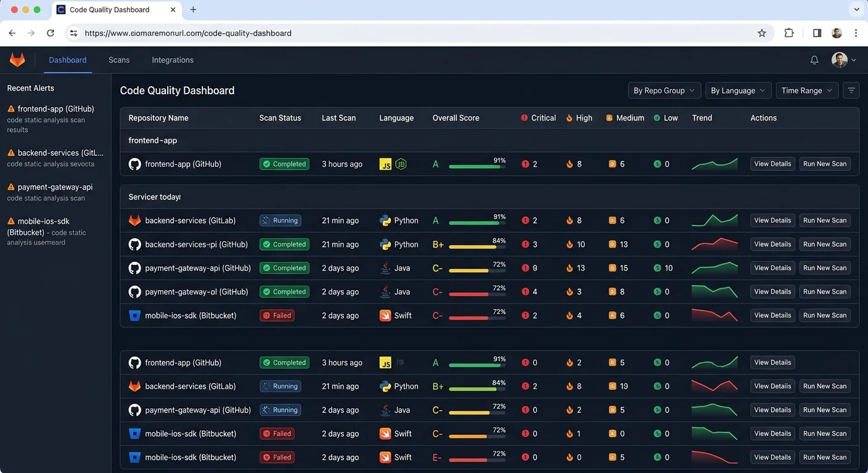Click View Details for payment-gateway-ol (GitHub)

point(772,292)
